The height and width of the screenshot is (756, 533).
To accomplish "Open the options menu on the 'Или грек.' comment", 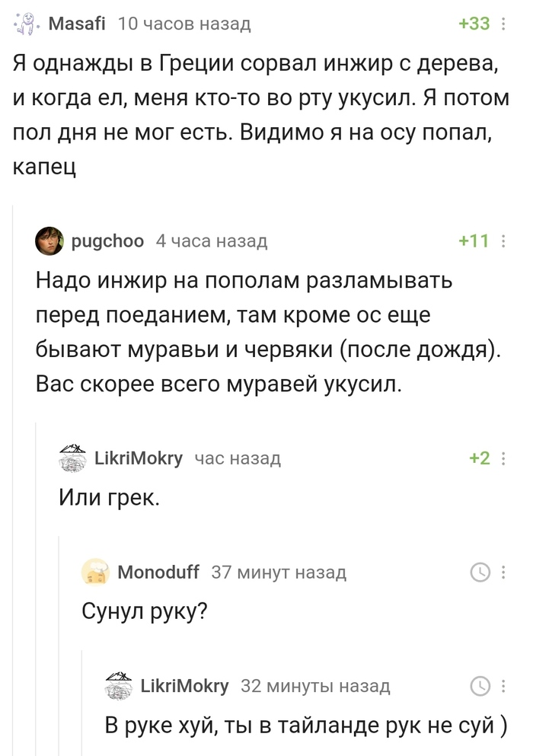I will 503,458.
